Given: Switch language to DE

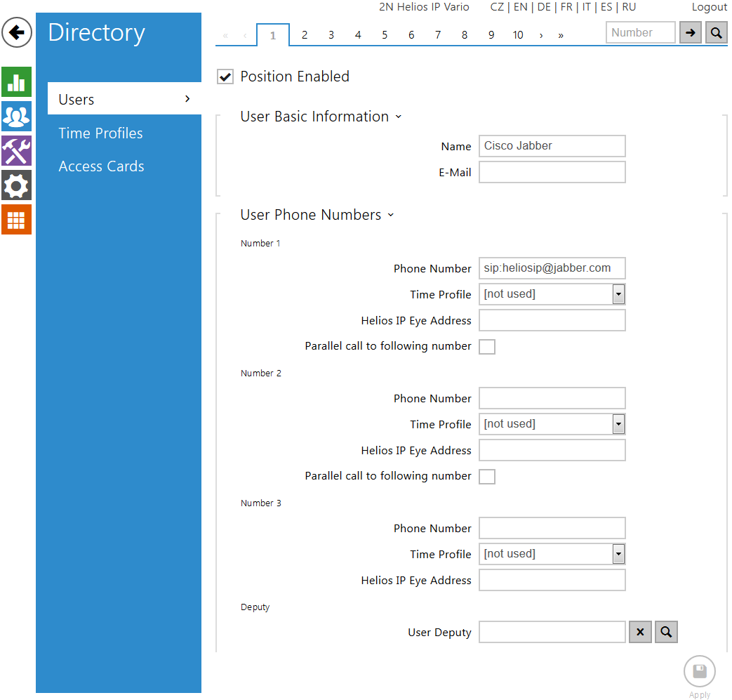Looking at the screenshot, I should (x=543, y=7).
